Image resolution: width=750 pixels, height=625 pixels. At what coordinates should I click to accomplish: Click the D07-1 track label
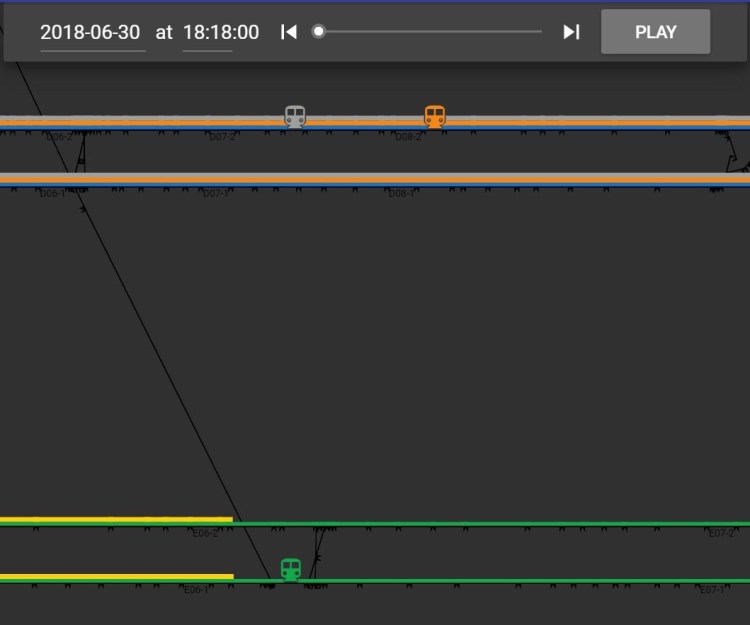[x=216, y=194]
